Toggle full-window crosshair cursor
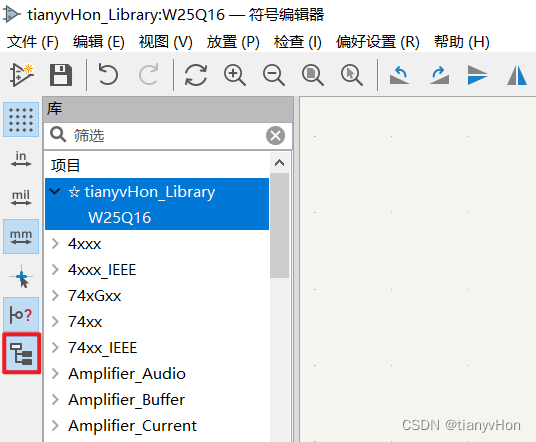Viewport: 536px width, 442px height. coord(21,276)
